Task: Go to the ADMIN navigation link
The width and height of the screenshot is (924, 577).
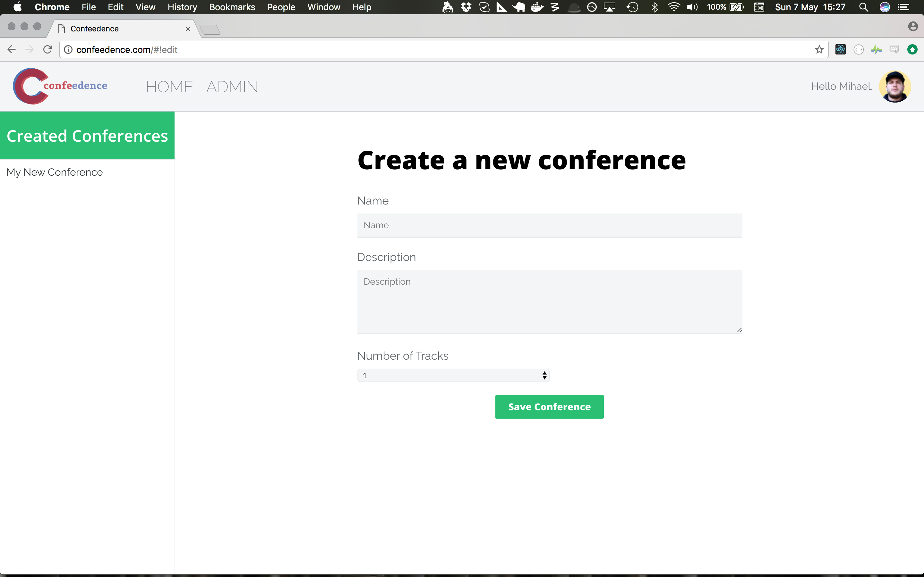Action: [232, 87]
